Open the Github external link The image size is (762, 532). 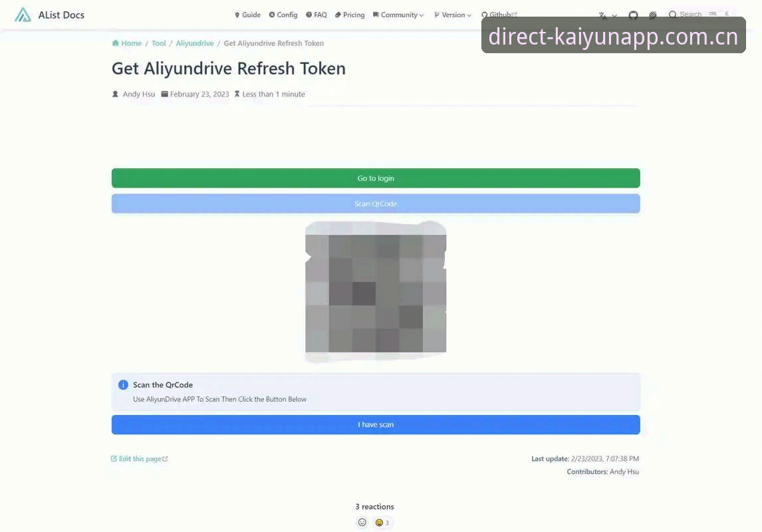[x=499, y=15]
